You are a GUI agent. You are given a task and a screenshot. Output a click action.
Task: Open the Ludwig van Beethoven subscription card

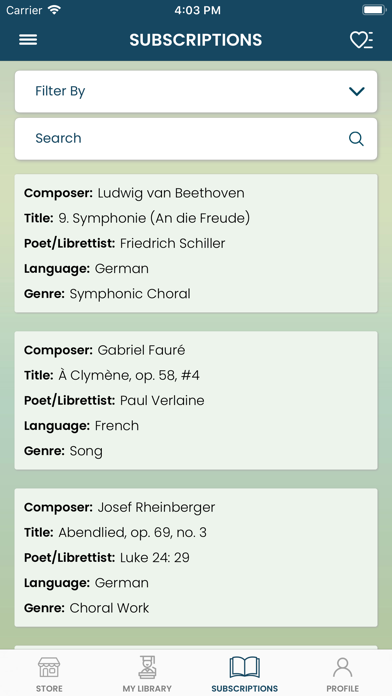(x=196, y=243)
